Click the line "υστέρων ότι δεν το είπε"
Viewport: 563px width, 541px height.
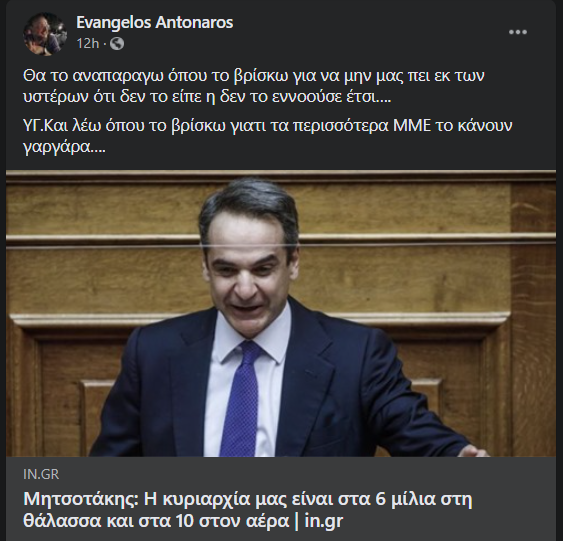[x=207, y=98]
